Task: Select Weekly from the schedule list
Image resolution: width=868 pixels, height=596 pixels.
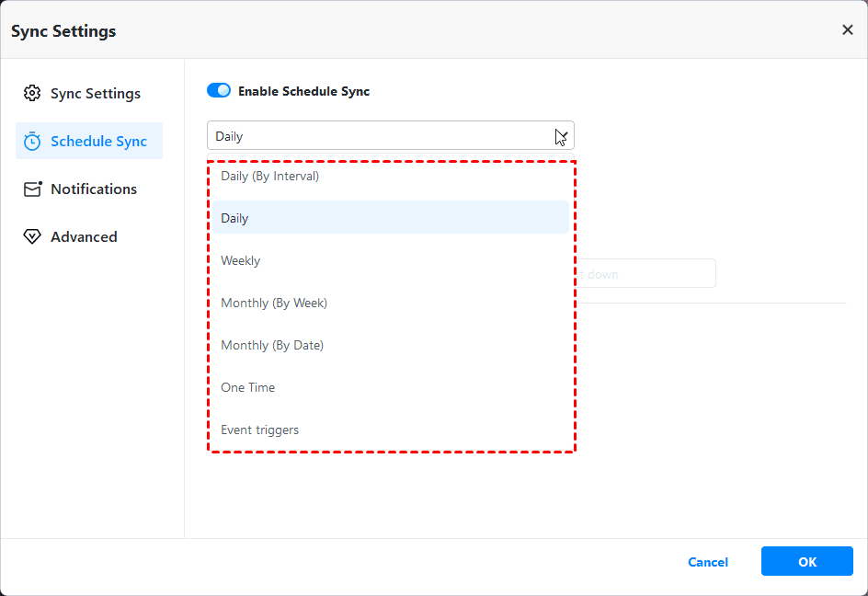Action: click(x=241, y=260)
